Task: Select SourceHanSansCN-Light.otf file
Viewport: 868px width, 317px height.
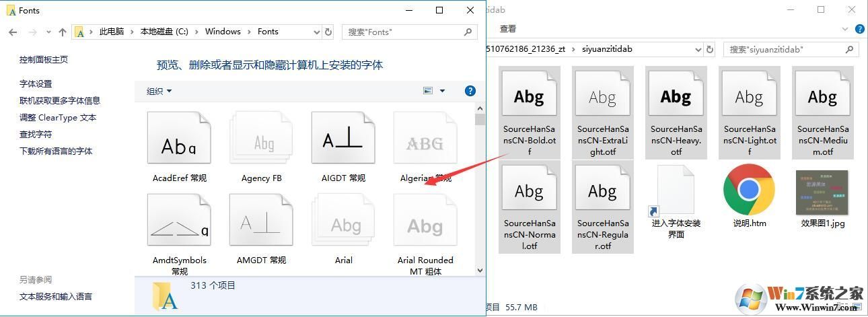Action: coord(749,112)
